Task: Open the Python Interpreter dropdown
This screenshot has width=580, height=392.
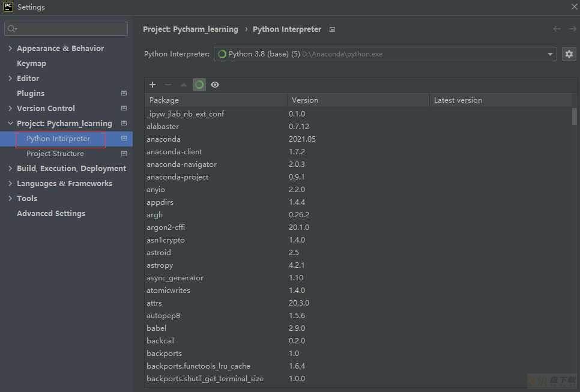Action: [385, 54]
